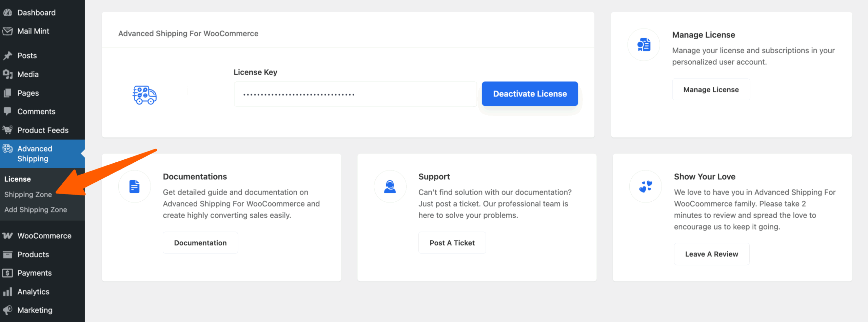Click the Analytics bar chart icon
The image size is (868, 322).
(7, 291)
